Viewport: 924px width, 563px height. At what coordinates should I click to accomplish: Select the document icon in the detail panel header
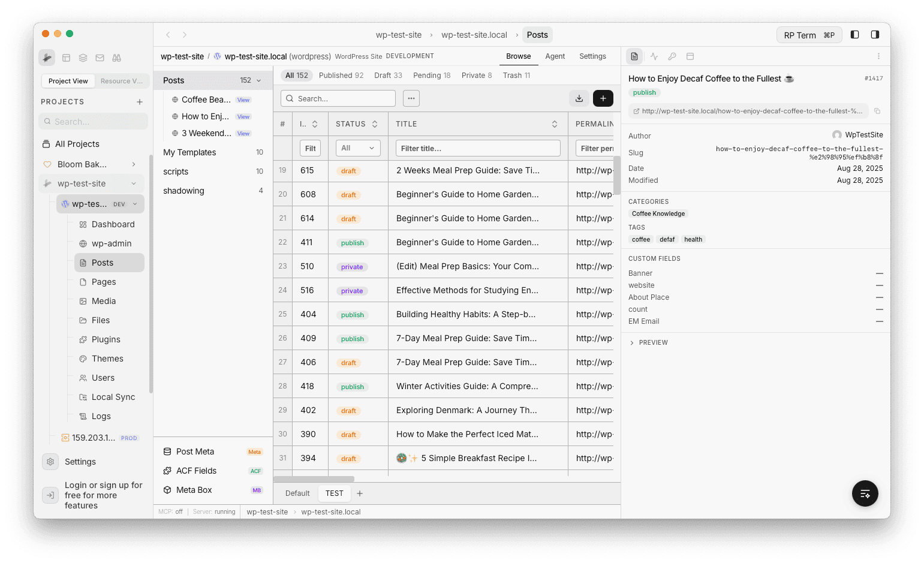coord(634,56)
